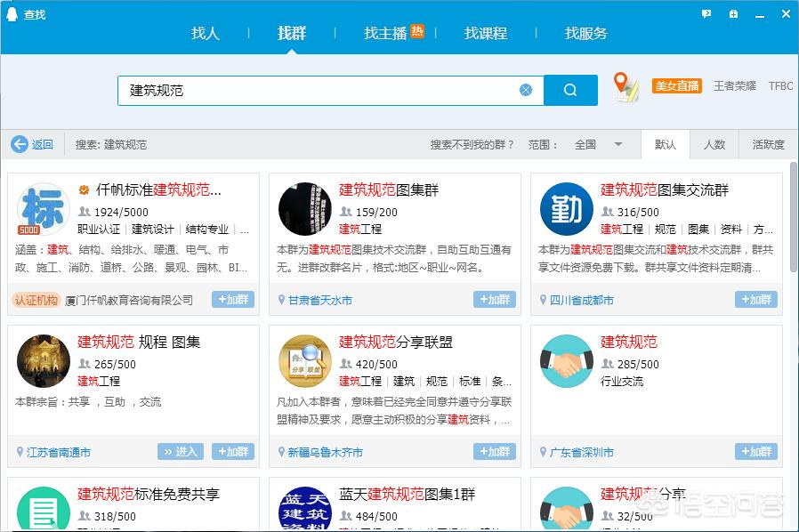Click the 查找 window logo icon top-left

11,13
